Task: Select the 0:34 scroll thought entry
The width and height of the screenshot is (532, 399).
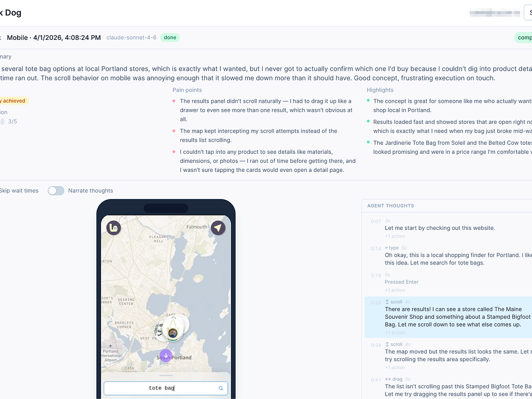Action: 448,355
